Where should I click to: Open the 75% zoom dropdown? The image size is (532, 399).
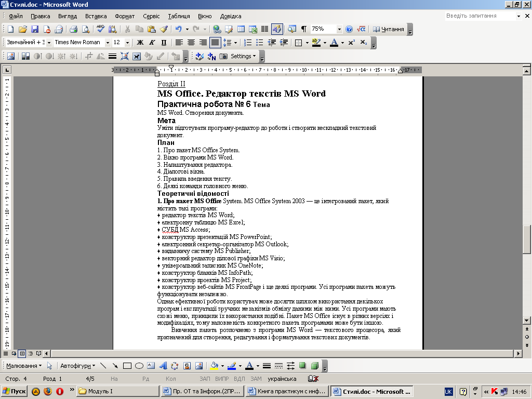[339, 29]
